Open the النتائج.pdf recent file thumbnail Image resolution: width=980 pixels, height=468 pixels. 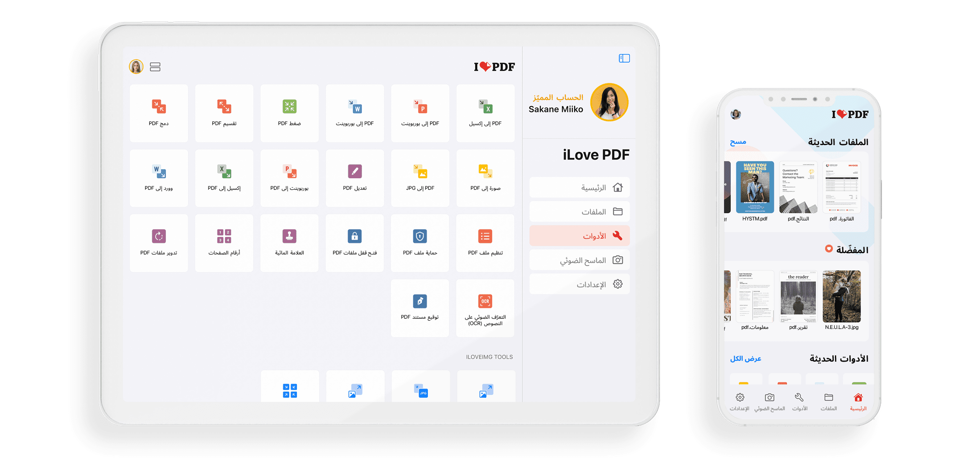798,187
